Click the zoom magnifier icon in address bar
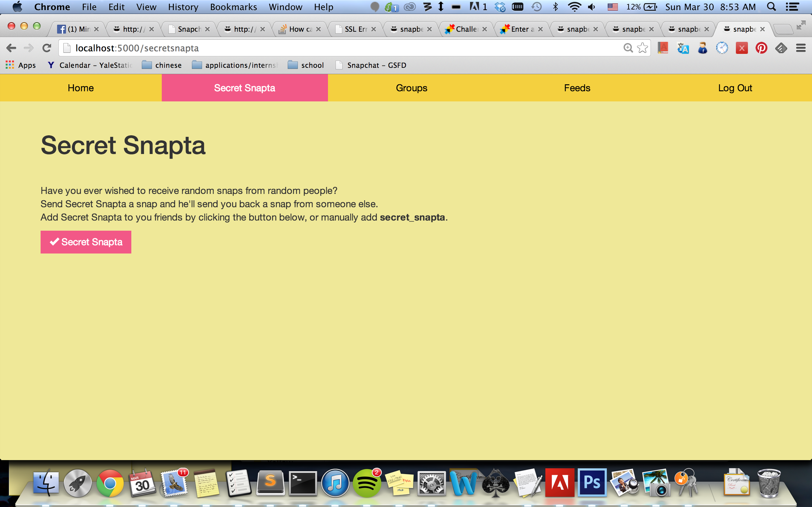Screen dimensions: 812x507 click(x=628, y=48)
